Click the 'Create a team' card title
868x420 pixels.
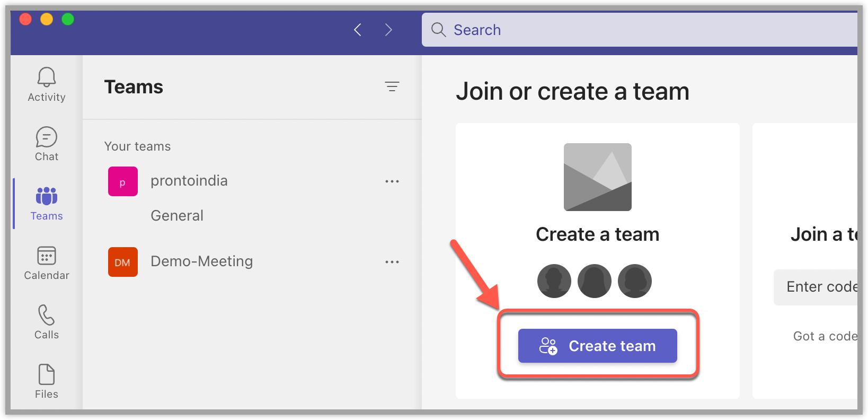tap(598, 234)
